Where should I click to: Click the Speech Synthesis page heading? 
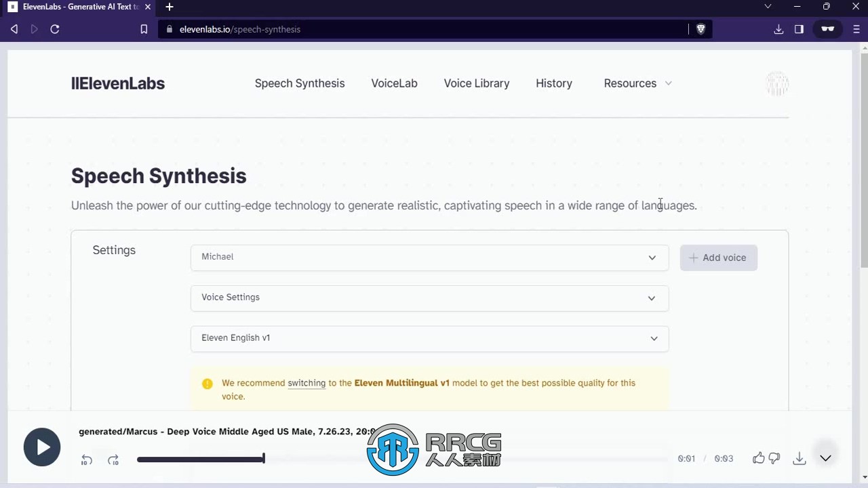(159, 176)
